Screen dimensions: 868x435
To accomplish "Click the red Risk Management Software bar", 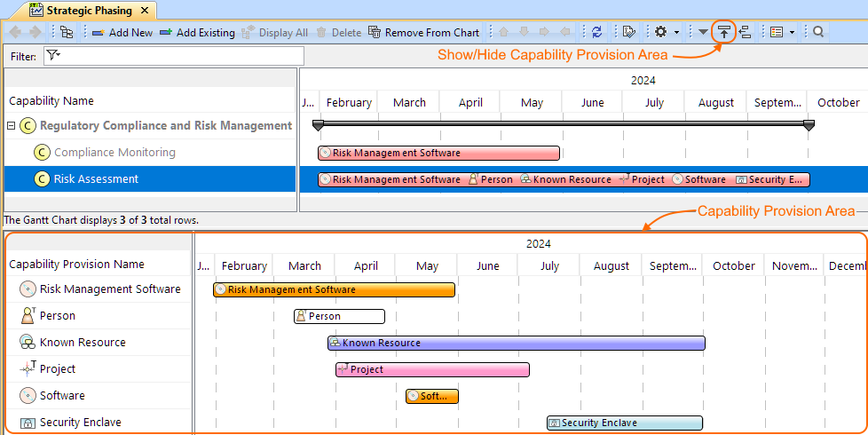I will (439, 153).
